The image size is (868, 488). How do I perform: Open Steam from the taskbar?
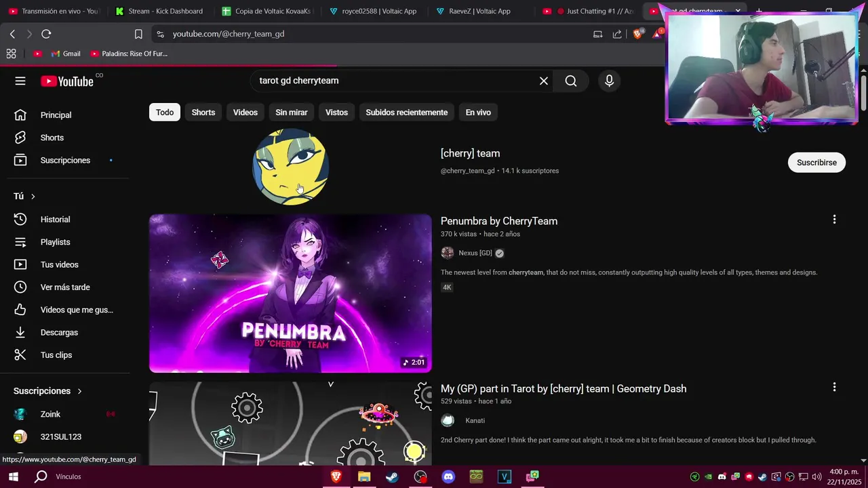tap(392, 476)
